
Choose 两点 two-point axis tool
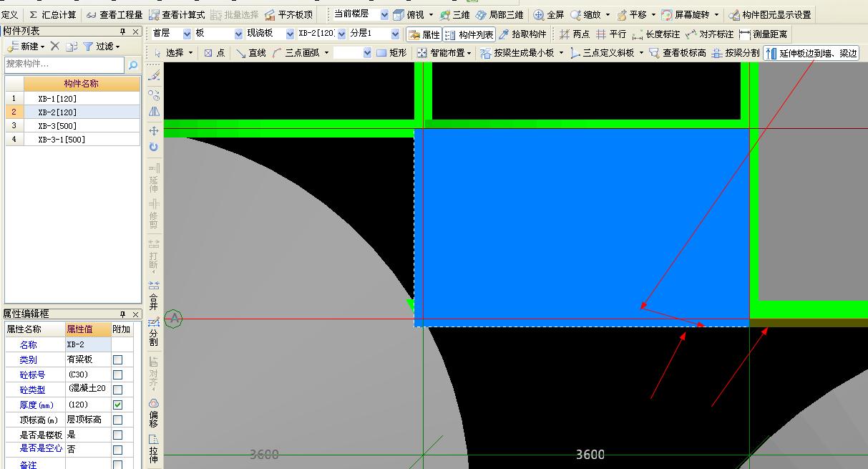(575, 34)
